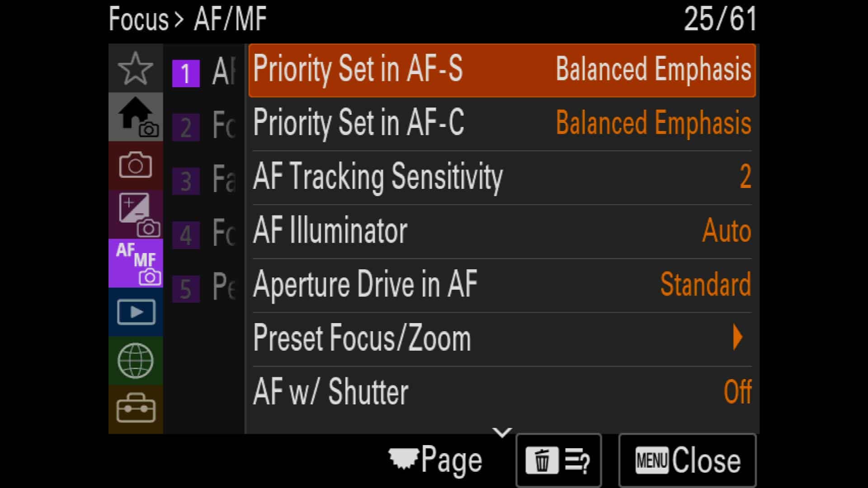Screen dimensions: 868x488
Task: Open the Network globe icon tab
Action: pyautogui.click(x=136, y=361)
